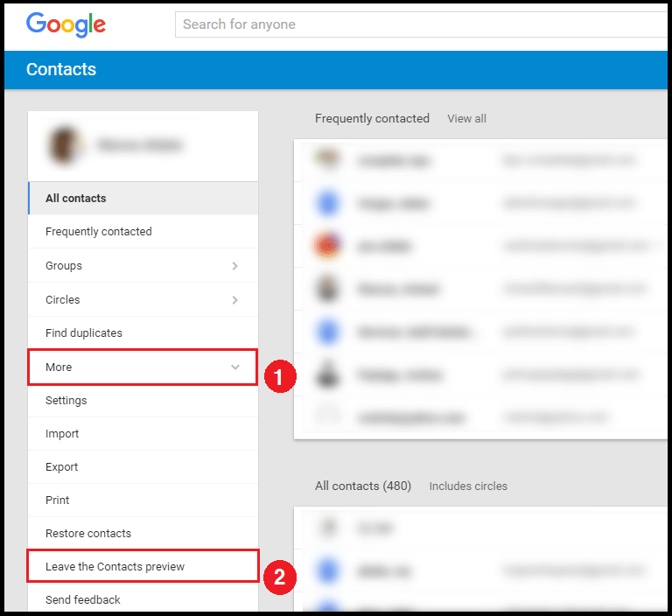Choose Export from the sidebar

coord(143,467)
